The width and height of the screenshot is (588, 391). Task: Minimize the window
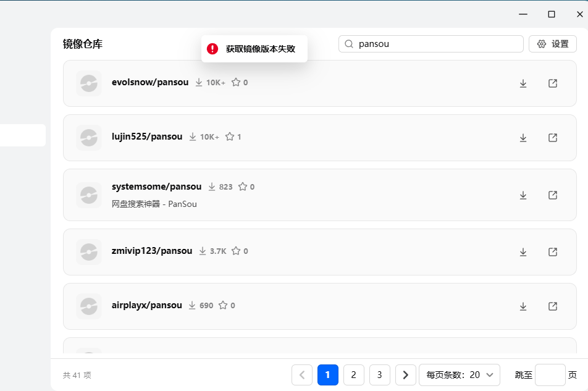523,14
